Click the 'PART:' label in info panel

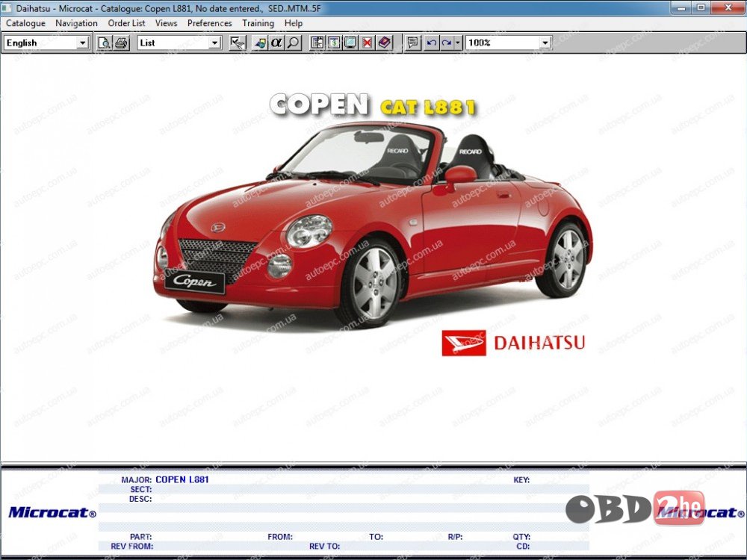point(140,537)
